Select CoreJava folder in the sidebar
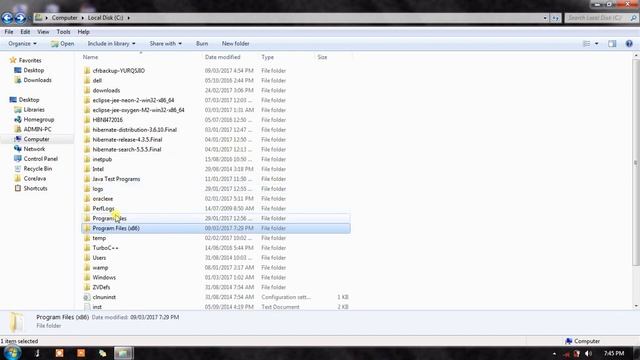 coord(35,178)
